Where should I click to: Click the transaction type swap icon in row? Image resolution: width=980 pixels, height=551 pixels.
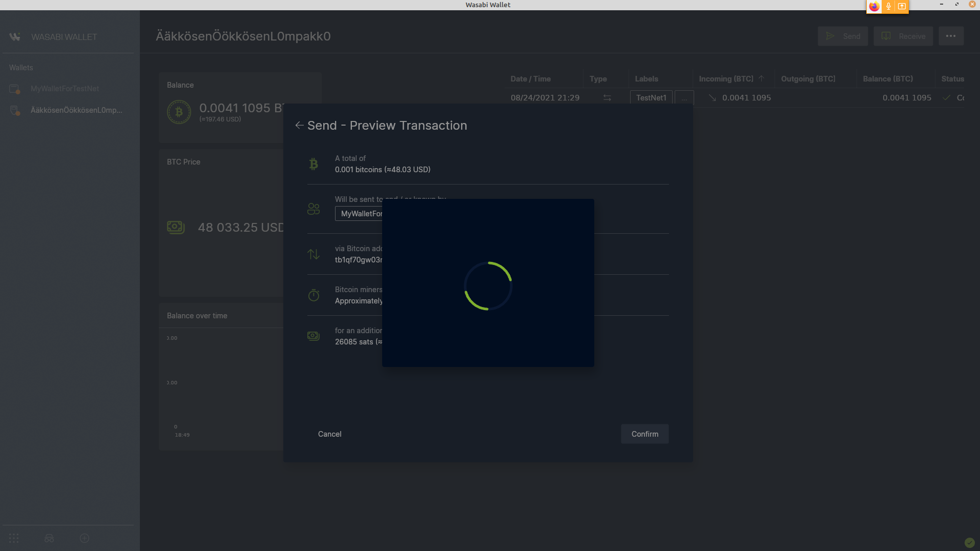[x=607, y=98]
